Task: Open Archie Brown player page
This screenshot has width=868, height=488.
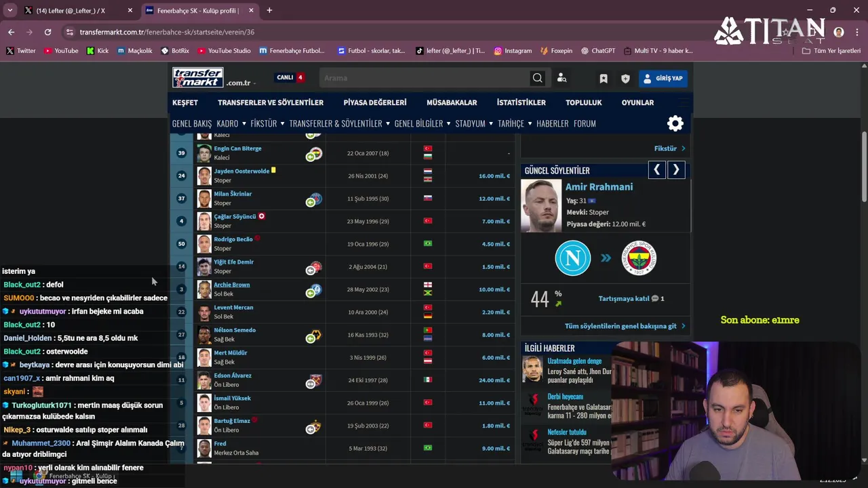Action: point(232,285)
